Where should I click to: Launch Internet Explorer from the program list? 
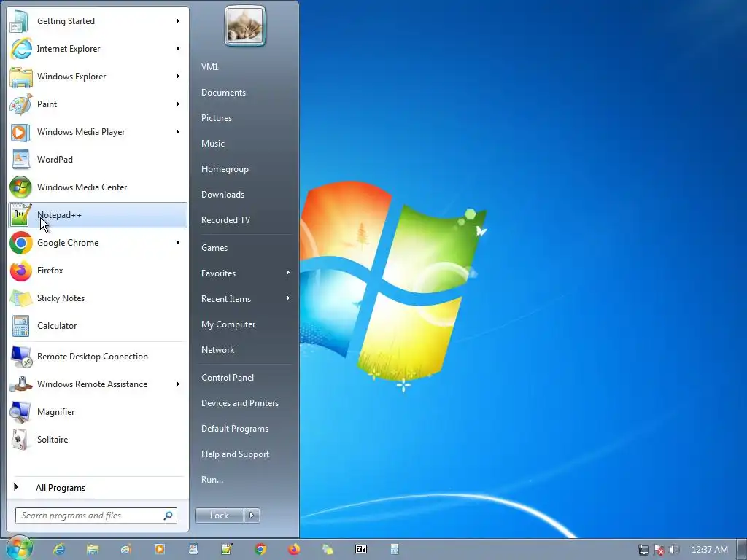pyautogui.click(x=98, y=49)
